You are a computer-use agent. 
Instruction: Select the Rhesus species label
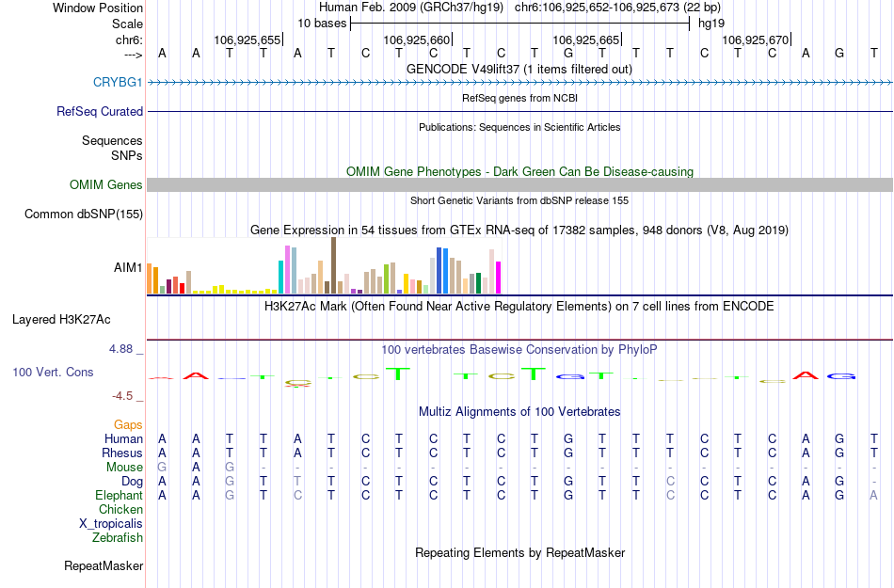click(x=122, y=453)
